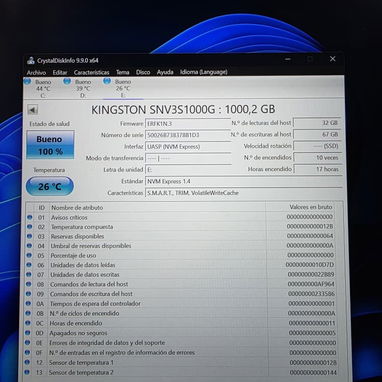Click status dot for Apagados no seguros row
Screen dimensions: 382x382
point(28,333)
